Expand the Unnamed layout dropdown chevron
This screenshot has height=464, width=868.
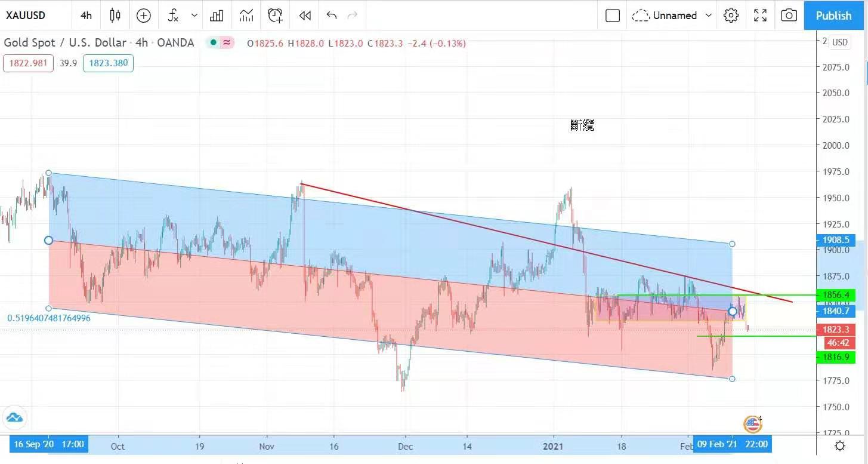tap(709, 16)
